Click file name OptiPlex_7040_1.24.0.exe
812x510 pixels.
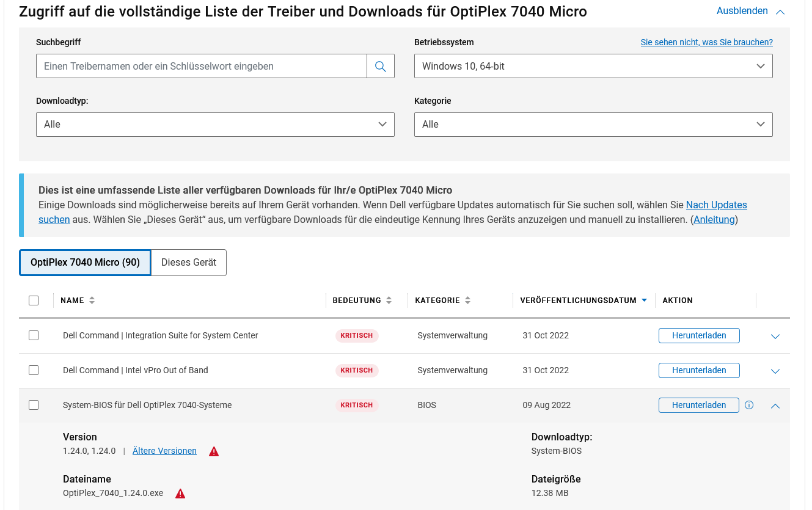[113, 494]
